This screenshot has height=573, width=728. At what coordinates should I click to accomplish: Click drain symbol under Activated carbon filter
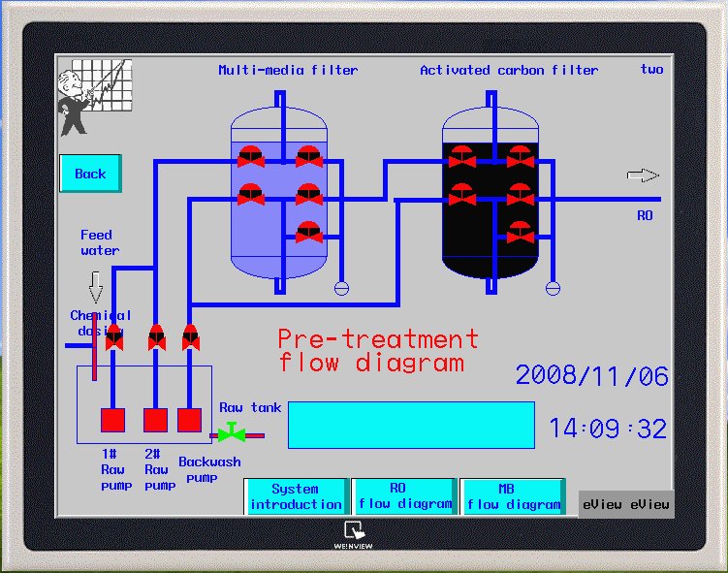(x=553, y=288)
